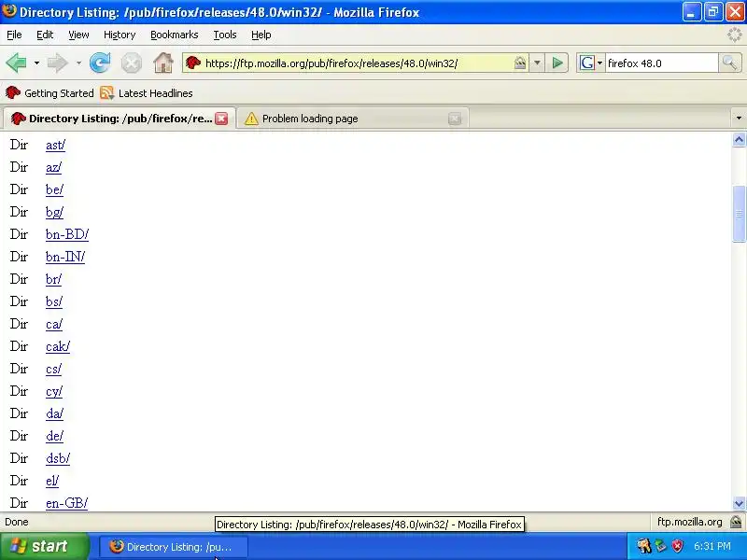The width and height of the screenshot is (747, 560).
Task: Open the list all tabs dropdown
Action: (x=739, y=119)
